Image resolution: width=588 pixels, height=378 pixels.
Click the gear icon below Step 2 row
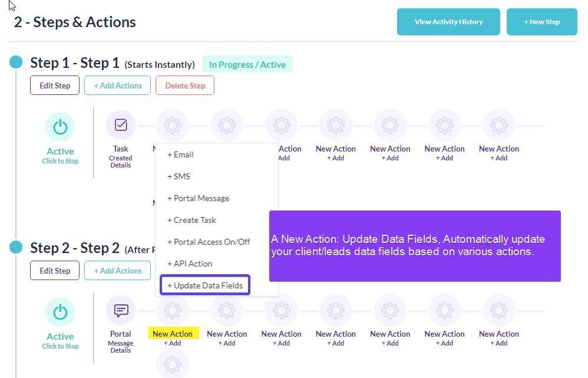coord(173,364)
